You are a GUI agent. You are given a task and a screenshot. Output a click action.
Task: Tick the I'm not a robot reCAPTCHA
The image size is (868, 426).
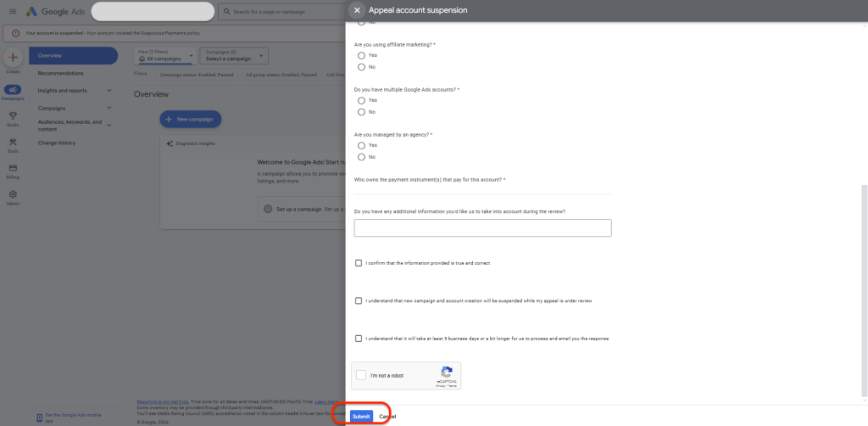362,375
